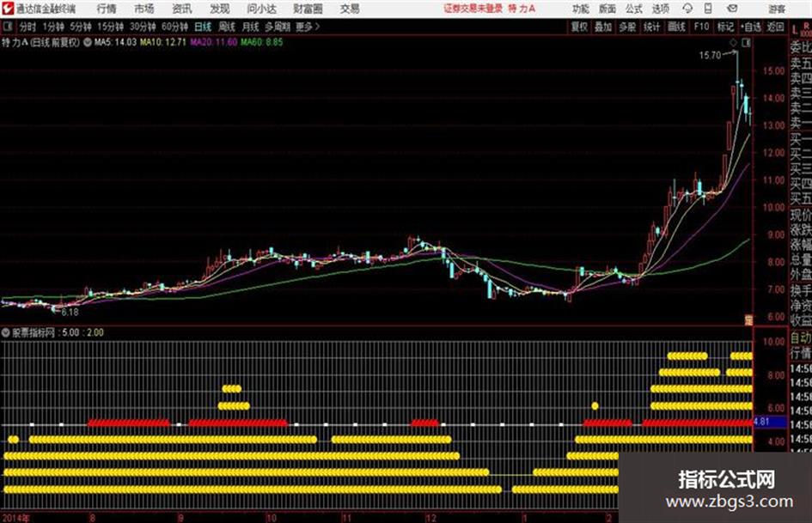The image size is (812, 523).
Task: Switch to the 5分钟 period tab
Action: pyautogui.click(x=81, y=27)
